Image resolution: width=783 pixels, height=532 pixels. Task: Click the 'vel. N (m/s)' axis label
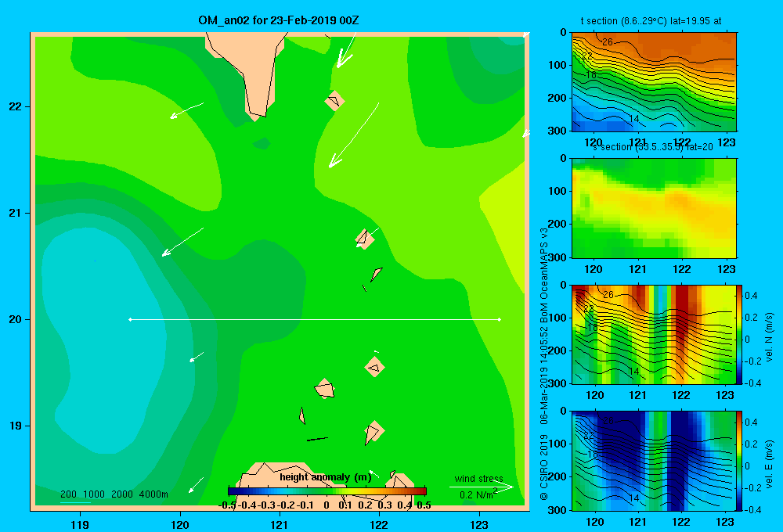tap(769, 337)
